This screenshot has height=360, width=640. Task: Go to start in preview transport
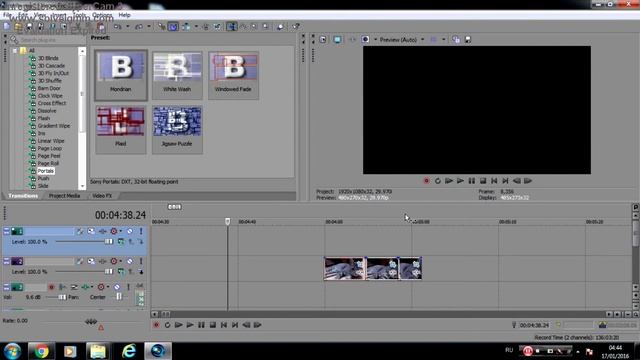click(494, 181)
